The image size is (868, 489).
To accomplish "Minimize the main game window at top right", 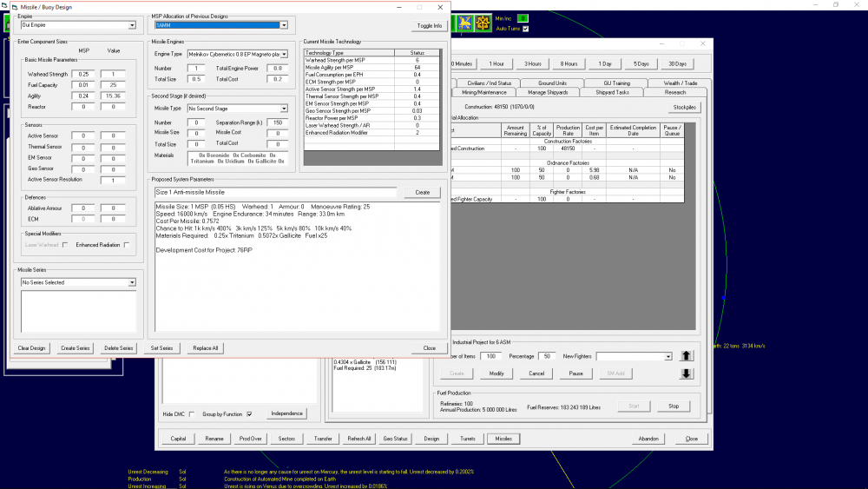I will 815,4.
